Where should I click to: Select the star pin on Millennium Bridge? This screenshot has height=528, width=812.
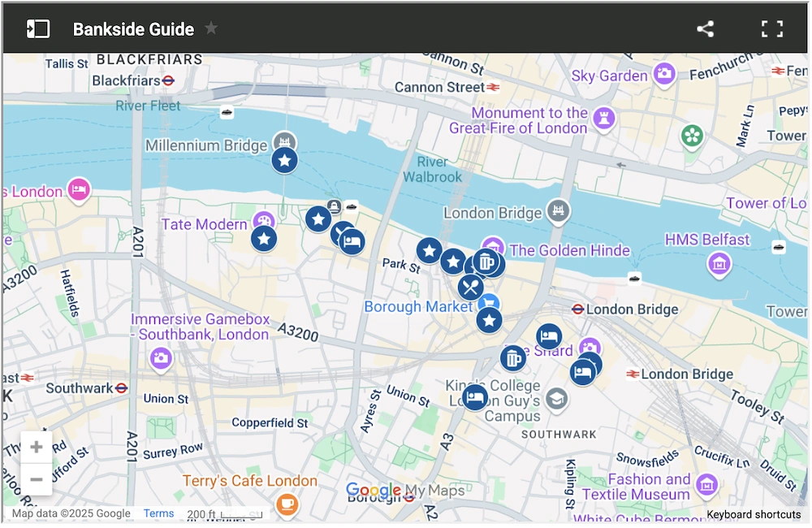pyautogui.click(x=284, y=161)
